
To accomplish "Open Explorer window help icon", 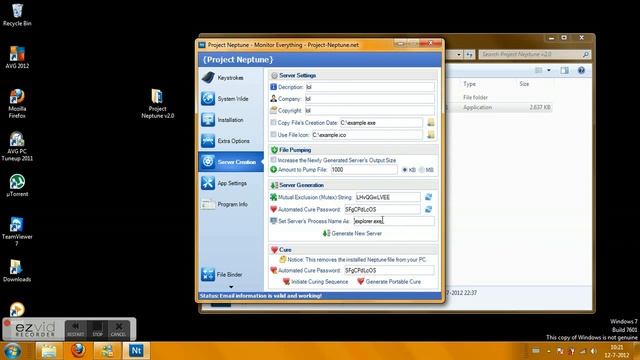I will tap(581, 71).
